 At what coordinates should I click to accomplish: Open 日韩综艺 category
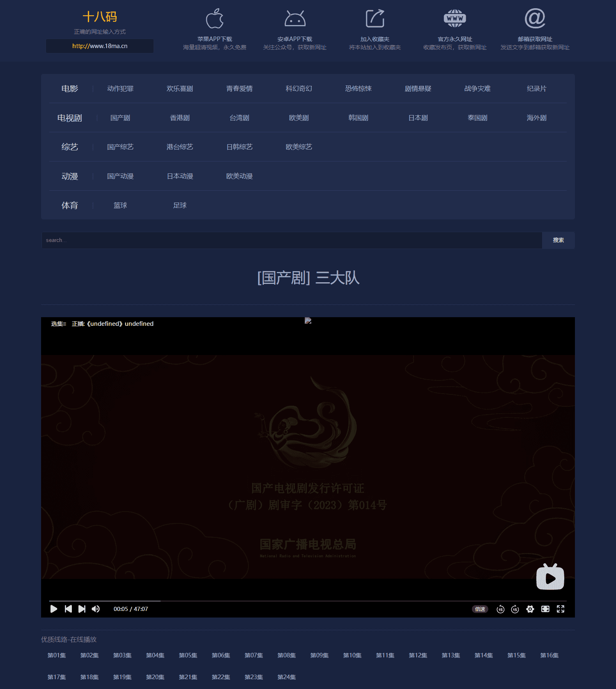click(239, 147)
